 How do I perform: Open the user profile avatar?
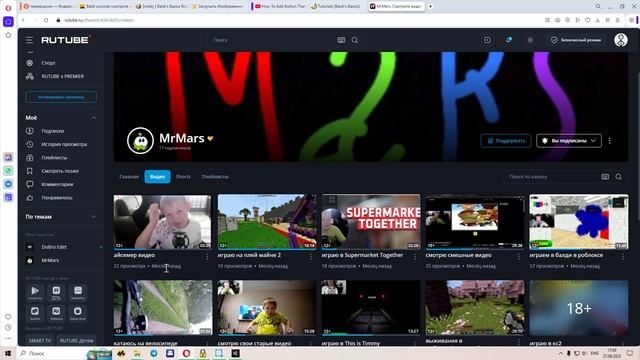621,40
